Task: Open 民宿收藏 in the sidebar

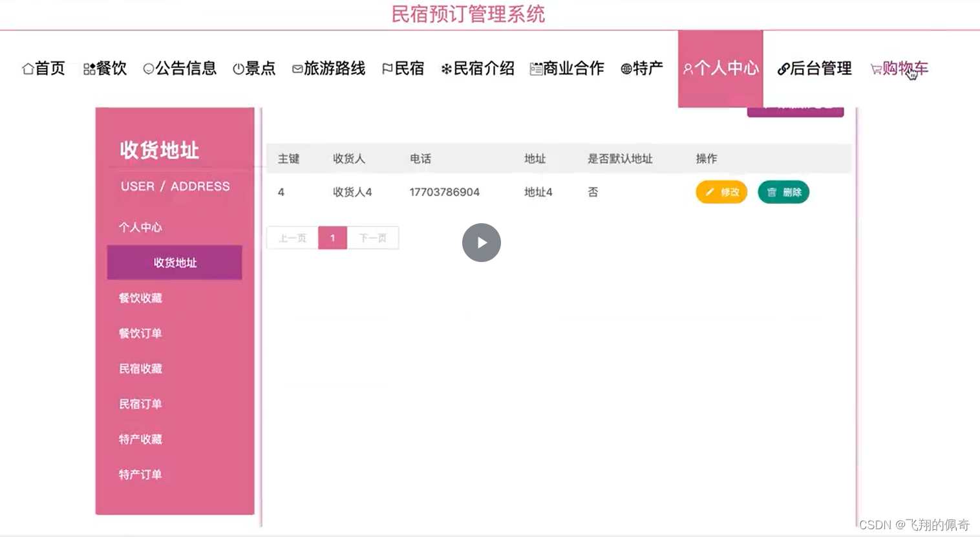Action: point(140,369)
